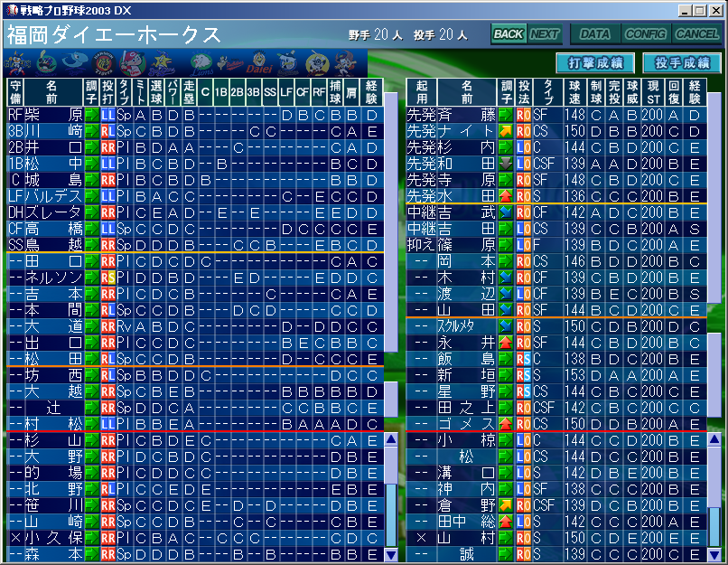Open the CONFIG menu
The width and height of the screenshot is (728, 565).
645,34
